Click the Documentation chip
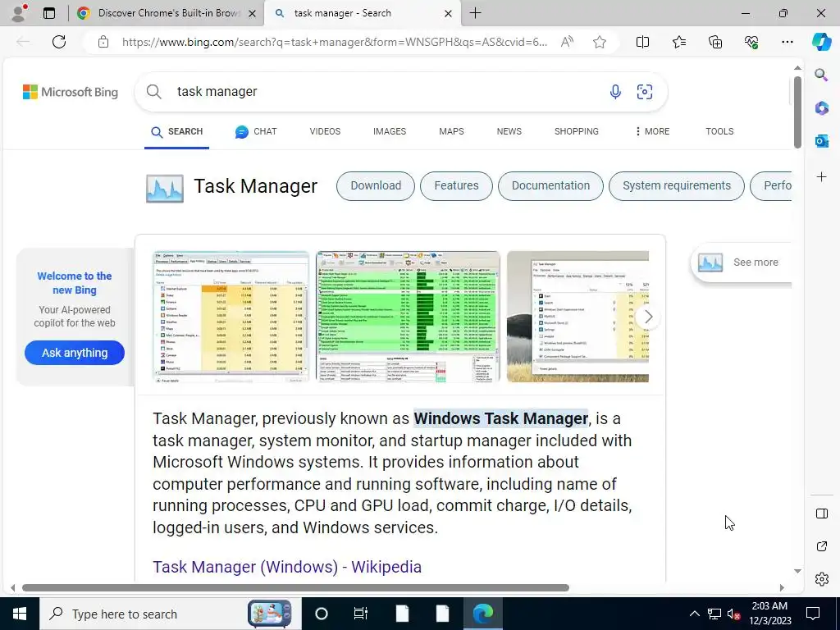The width and height of the screenshot is (840, 630). [x=550, y=186]
